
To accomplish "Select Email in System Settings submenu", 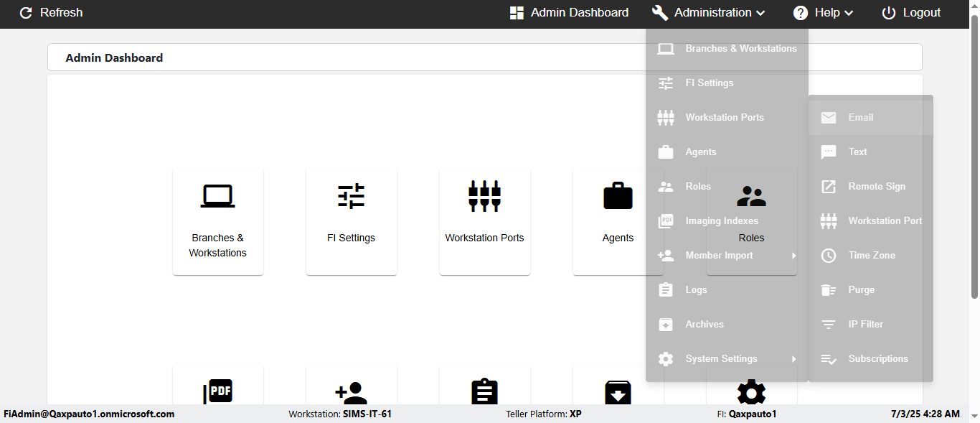I will [x=871, y=118].
